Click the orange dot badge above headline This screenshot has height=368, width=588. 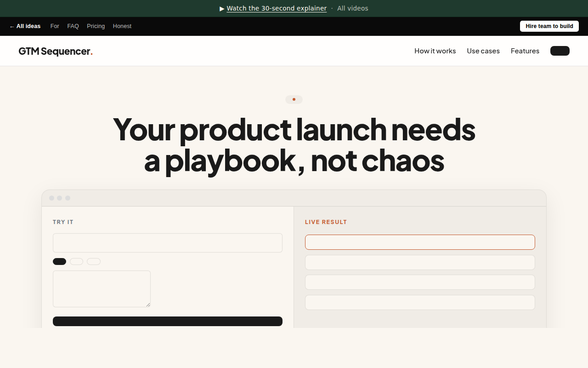pyautogui.click(x=294, y=99)
